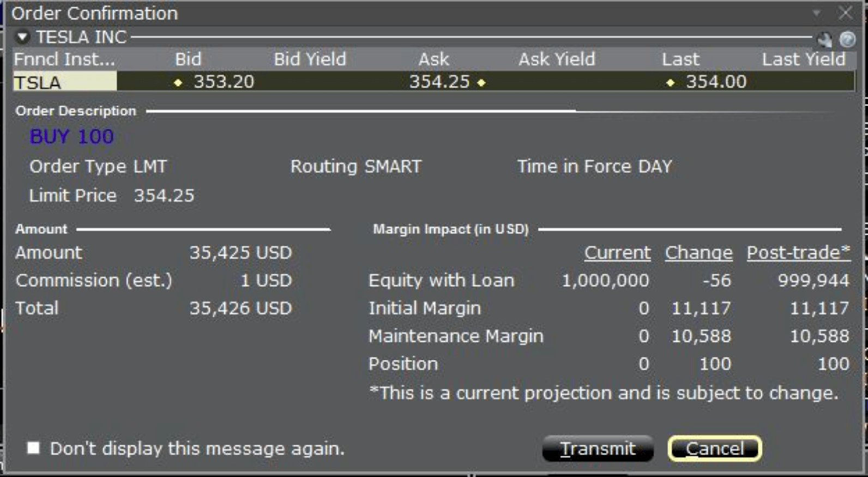This screenshot has width=868, height=477.
Task: Open order settings via the wrench icon
Action: 824,40
